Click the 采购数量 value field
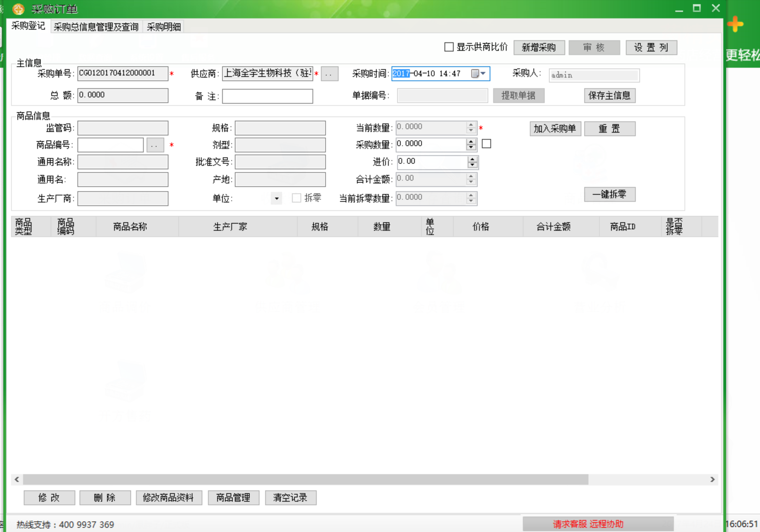 (431, 144)
